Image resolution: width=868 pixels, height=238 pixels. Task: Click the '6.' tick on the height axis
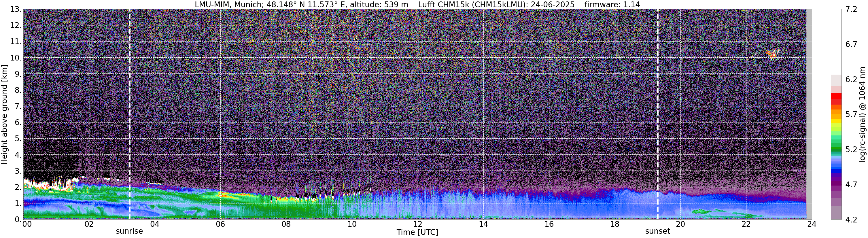pos(18,122)
